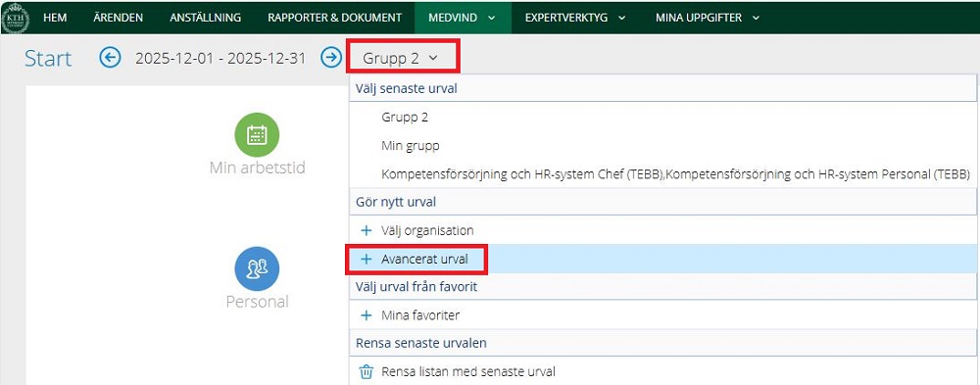The image size is (980, 385).
Task: Click the Gör nytt urval header
Action: 662,202
